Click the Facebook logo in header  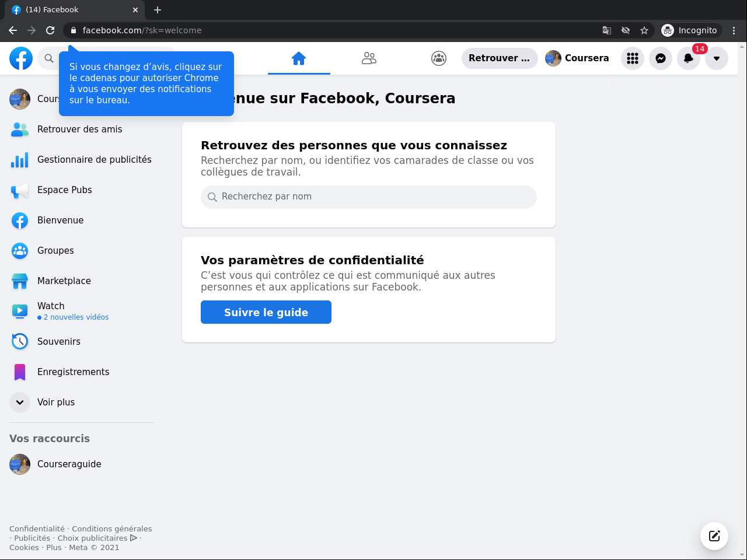21,58
